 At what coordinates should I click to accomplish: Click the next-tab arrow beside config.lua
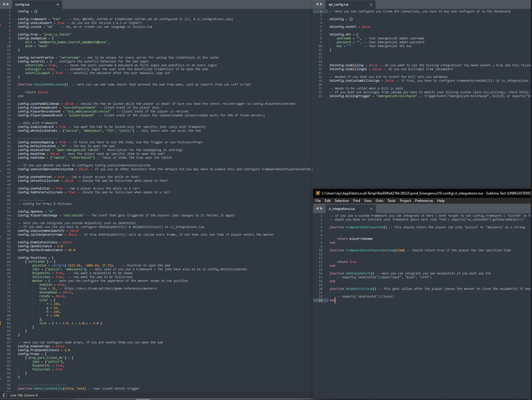(8, 4)
